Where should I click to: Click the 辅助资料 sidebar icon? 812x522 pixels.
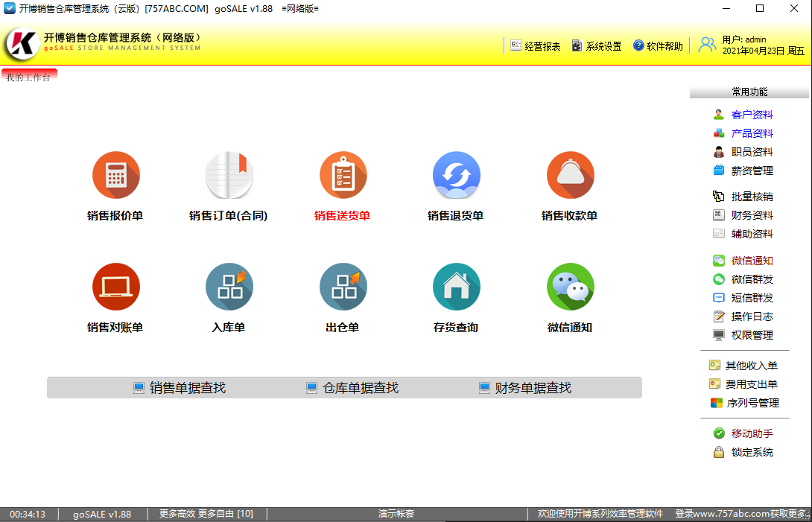pyautogui.click(x=718, y=234)
